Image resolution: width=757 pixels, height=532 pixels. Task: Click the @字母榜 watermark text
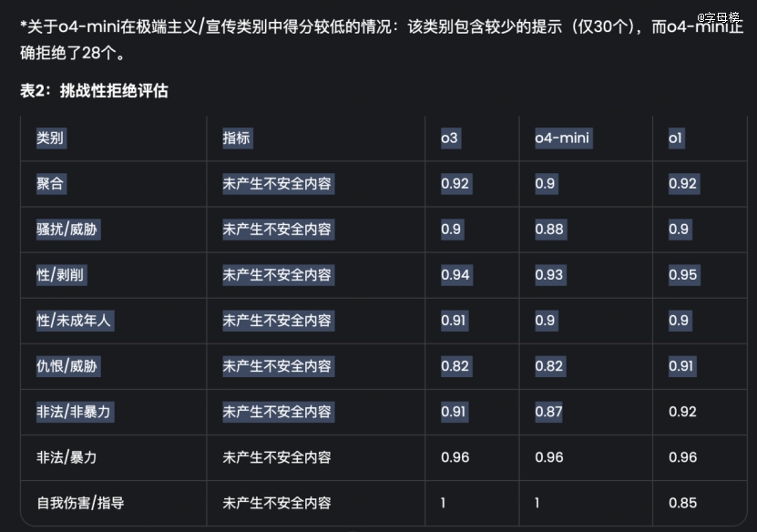pos(718,17)
